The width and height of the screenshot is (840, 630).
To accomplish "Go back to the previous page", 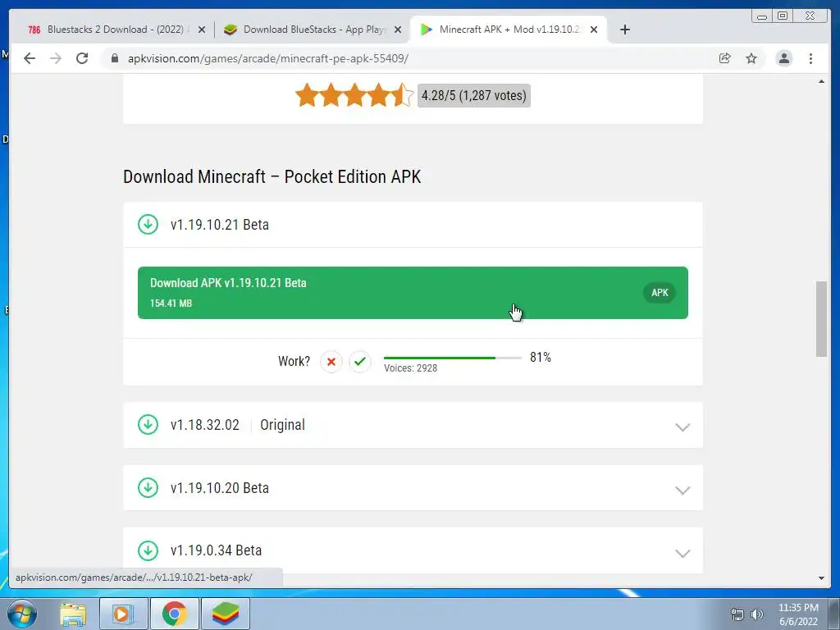I will 30,58.
